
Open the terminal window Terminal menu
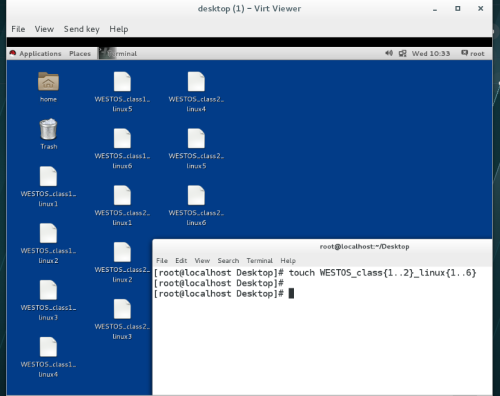tap(260, 260)
